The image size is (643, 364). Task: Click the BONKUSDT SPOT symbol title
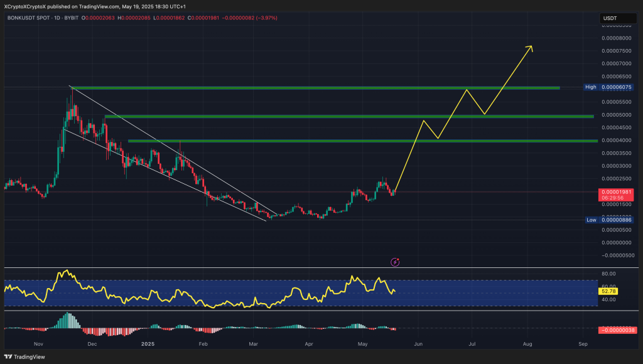[29, 18]
